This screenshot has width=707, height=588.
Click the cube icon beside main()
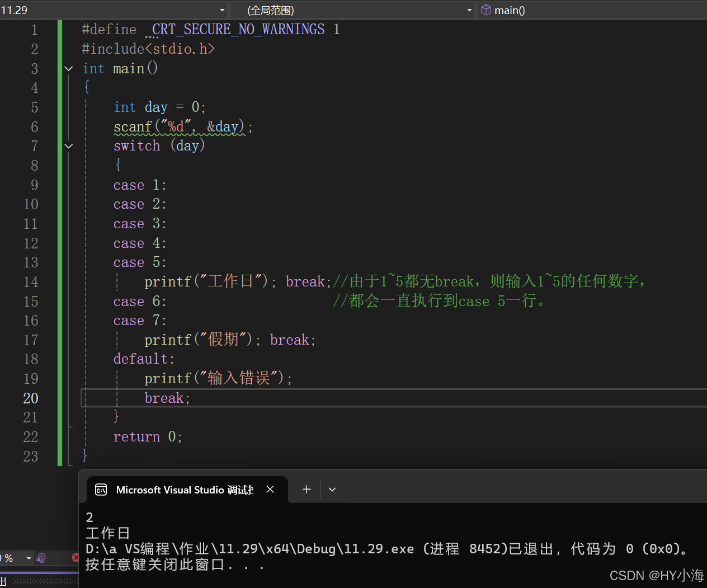tap(485, 10)
